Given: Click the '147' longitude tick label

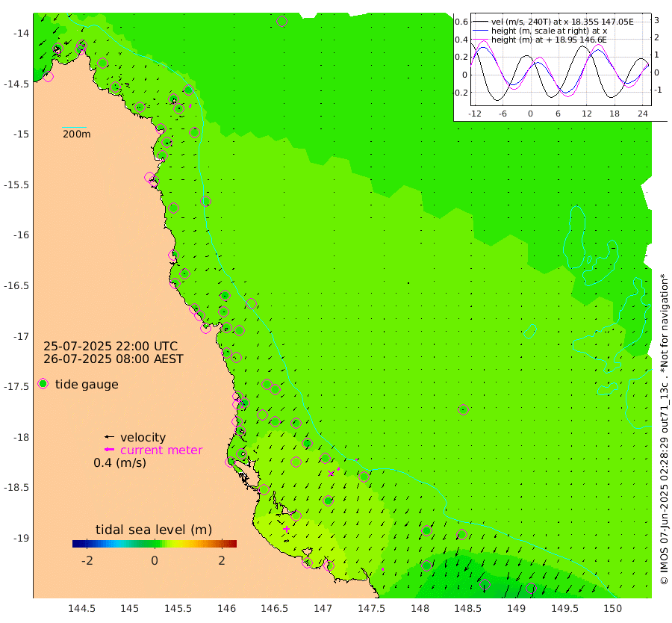Looking at the screenshot, I should [323, 608].
